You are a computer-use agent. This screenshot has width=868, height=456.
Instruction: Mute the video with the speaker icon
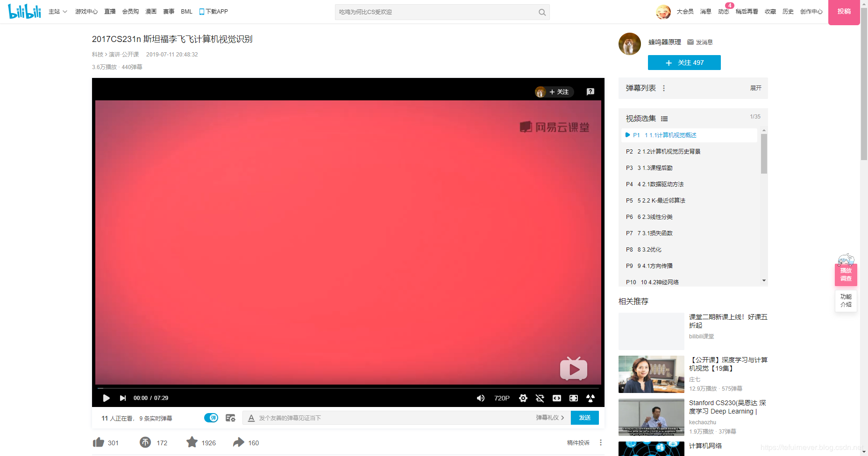(x=480, y=398)
